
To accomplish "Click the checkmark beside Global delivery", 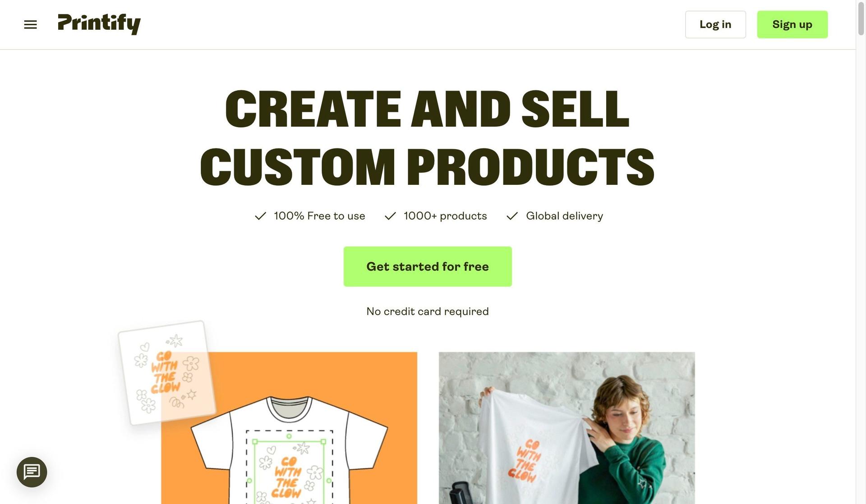I will click(x=512, y=216).
